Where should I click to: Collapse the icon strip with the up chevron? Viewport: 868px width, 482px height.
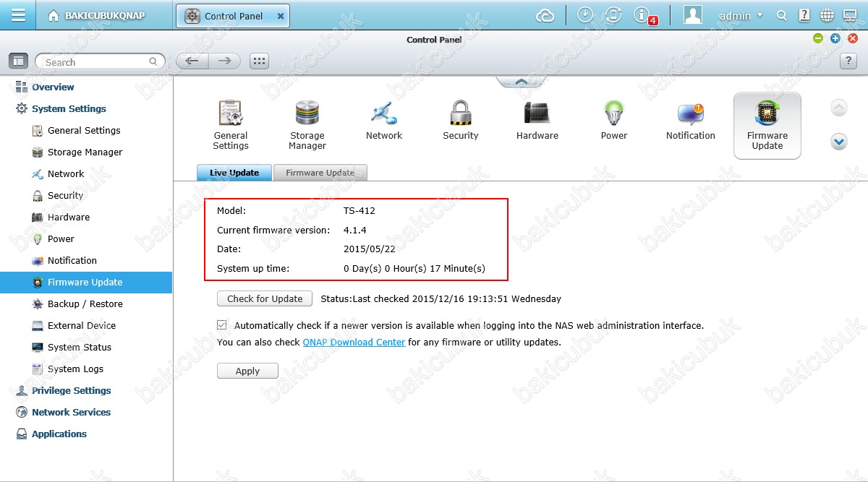(521, 82)
